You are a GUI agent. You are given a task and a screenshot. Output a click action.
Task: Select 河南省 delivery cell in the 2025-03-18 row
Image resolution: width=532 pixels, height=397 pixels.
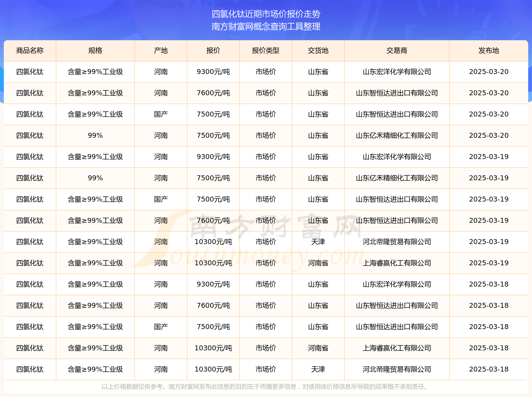(318, 348)
